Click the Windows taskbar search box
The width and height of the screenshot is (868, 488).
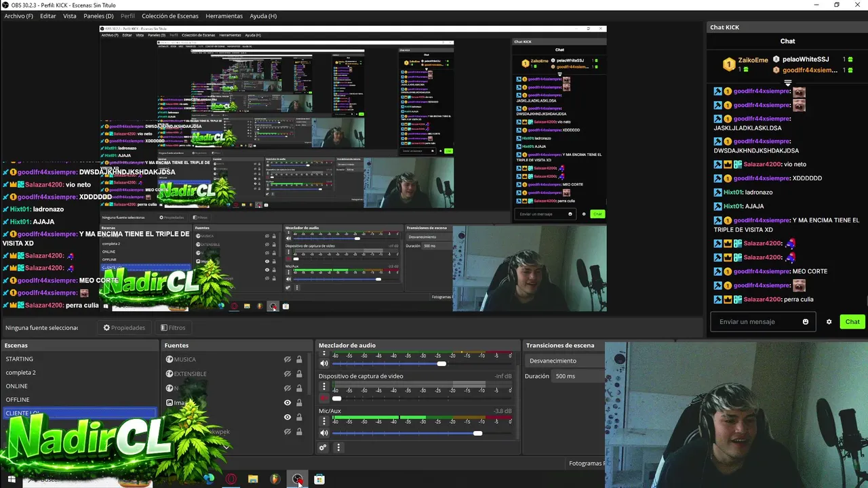tap(87, 479)
